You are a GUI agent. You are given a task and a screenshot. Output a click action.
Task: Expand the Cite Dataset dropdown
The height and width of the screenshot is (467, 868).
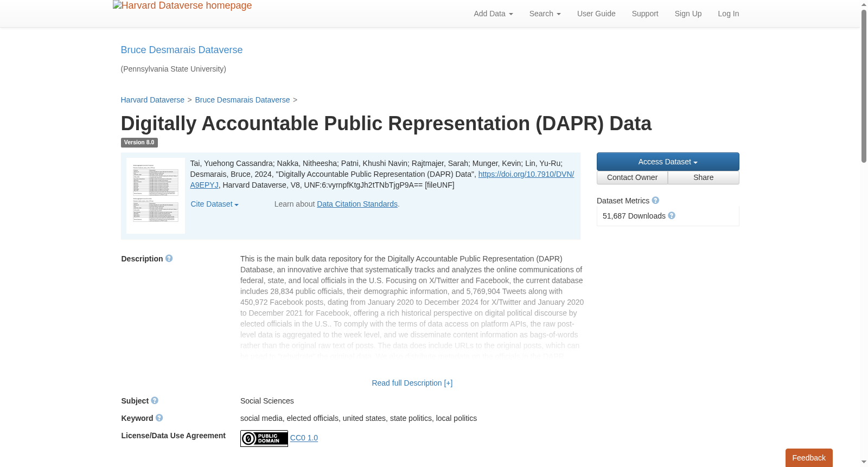click(x=215, y=204)
